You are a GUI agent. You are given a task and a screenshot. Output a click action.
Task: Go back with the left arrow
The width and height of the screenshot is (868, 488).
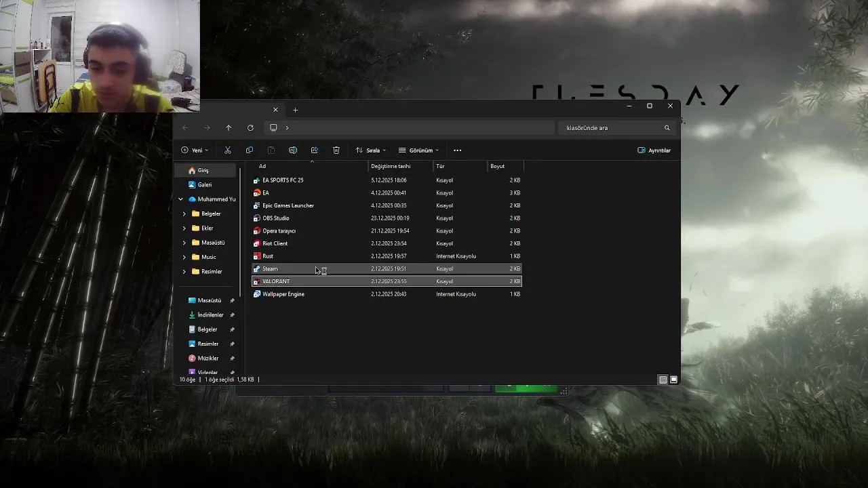tap(185, 127)
